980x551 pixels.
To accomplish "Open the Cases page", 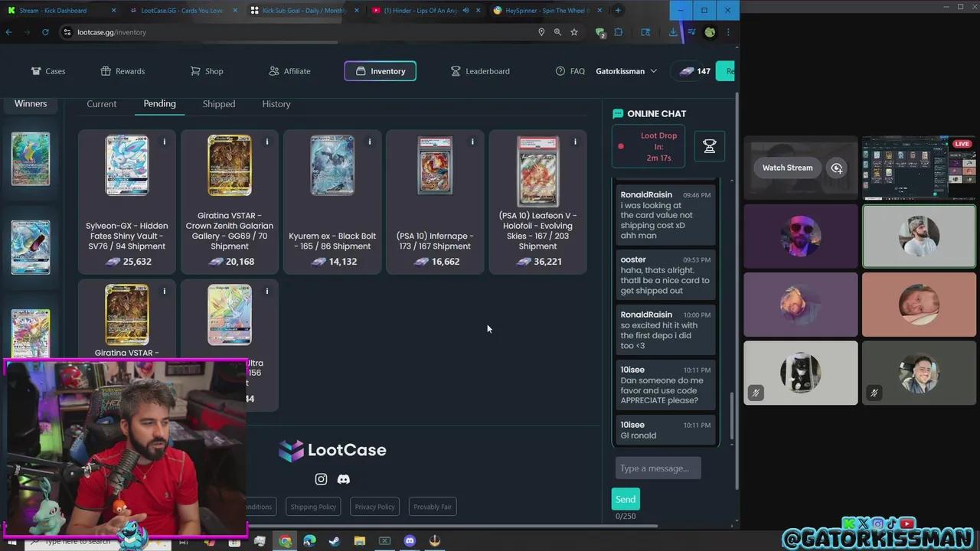I will (x=48, y=71).
